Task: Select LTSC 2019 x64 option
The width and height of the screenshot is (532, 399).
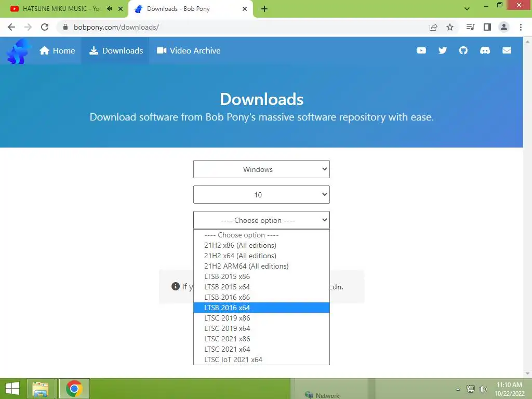Action: click(x=261, y=328)
